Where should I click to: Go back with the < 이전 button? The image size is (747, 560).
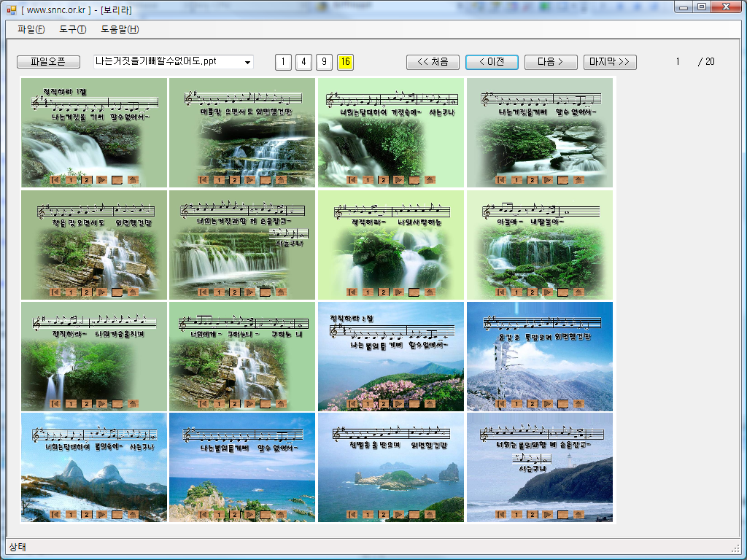coord(492,62)
